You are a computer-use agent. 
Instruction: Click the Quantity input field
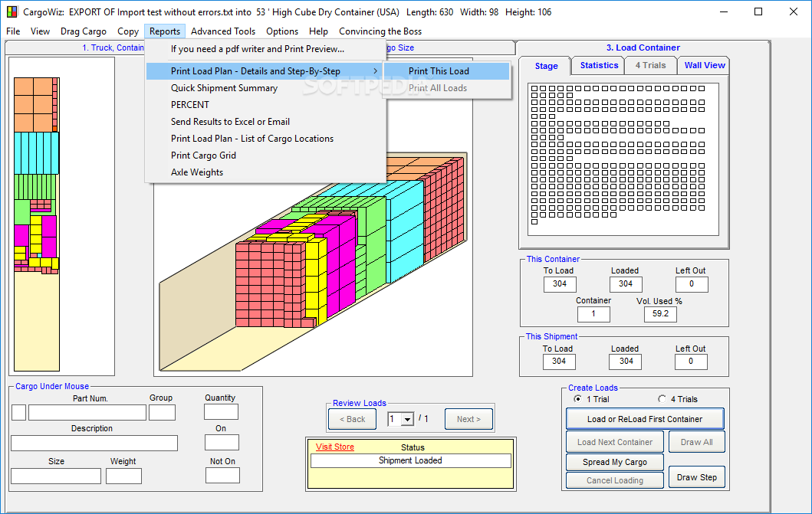tap(221, 412)
